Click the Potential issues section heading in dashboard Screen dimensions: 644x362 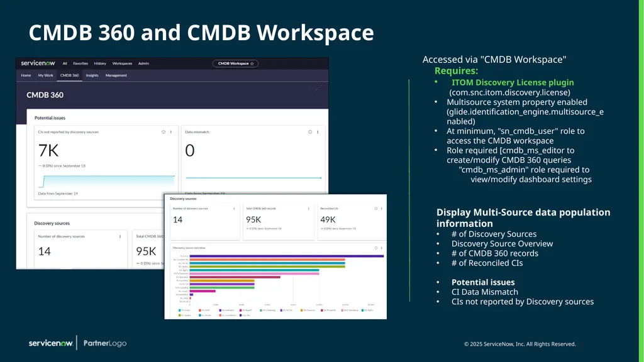50,118
